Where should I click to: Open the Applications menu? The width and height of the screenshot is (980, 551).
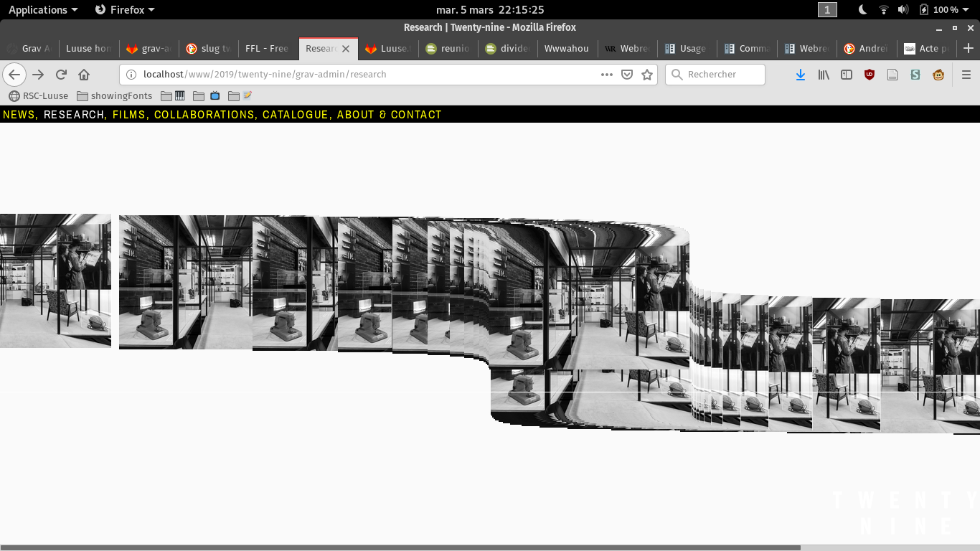tap(42, 9)
